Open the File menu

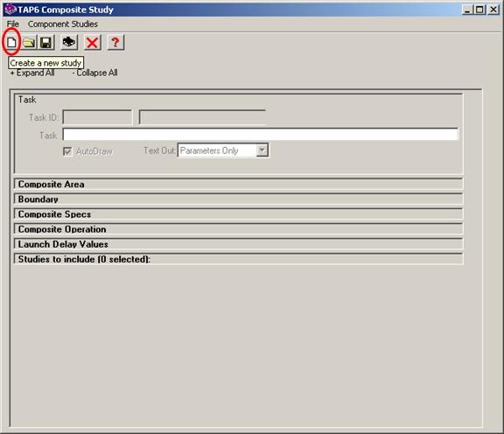13,24
